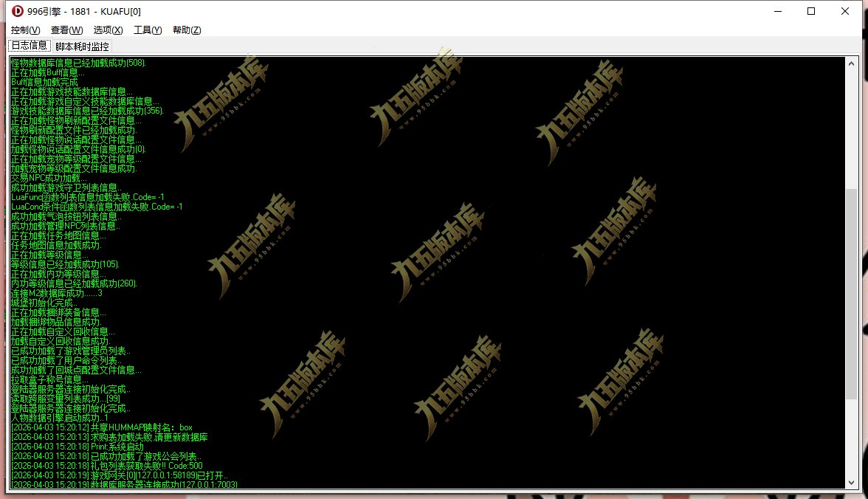Select log line 成功加载气泡按钮列表信息
Image resolution: width=868 pixels, height=499 pixels.
pyautogui.click(x=66, y=216)
